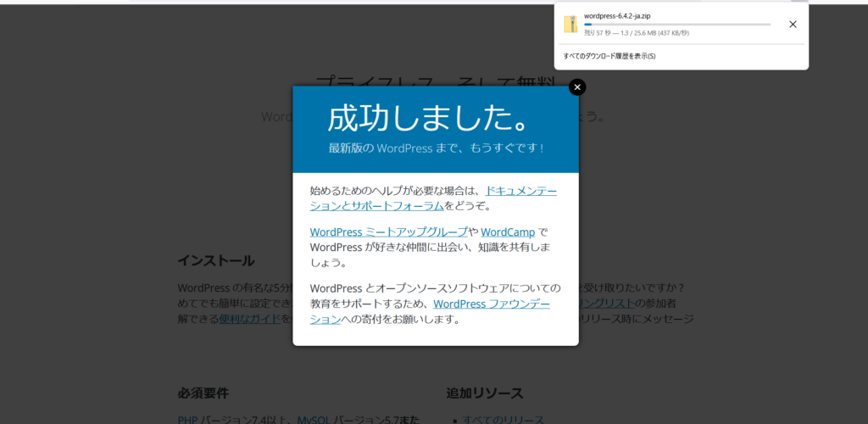Image resolution: width=868 pixels, height=424 pixels.
Task: Close the success popup with the X button
Action: (576, 86)
